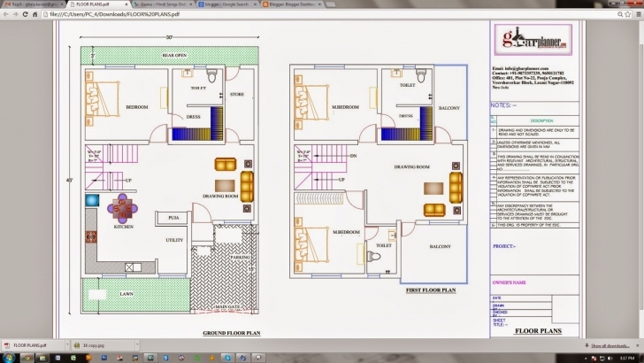644x363 pixels.
Task: Click the REAR OPEN label
Action: (174, 55)
